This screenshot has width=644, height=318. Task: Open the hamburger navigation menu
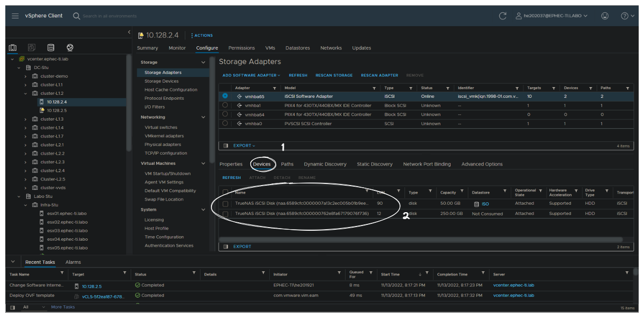(x=15, y=16)
